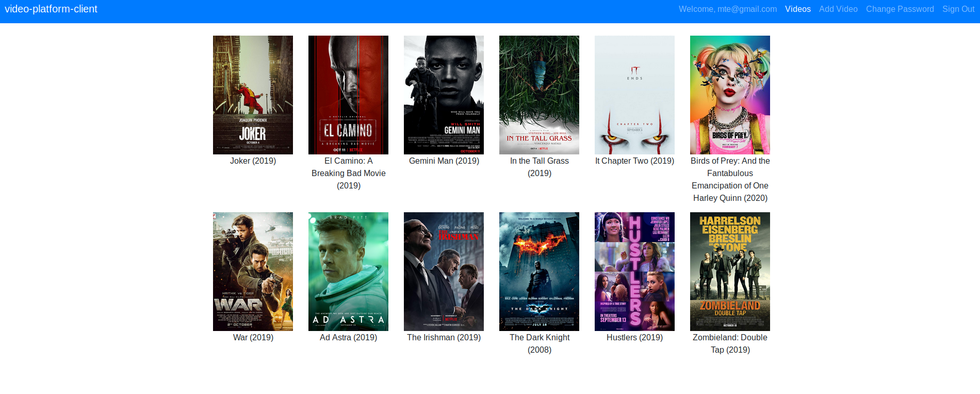
Task: Open the Hustlers poster
Action: 634,272
